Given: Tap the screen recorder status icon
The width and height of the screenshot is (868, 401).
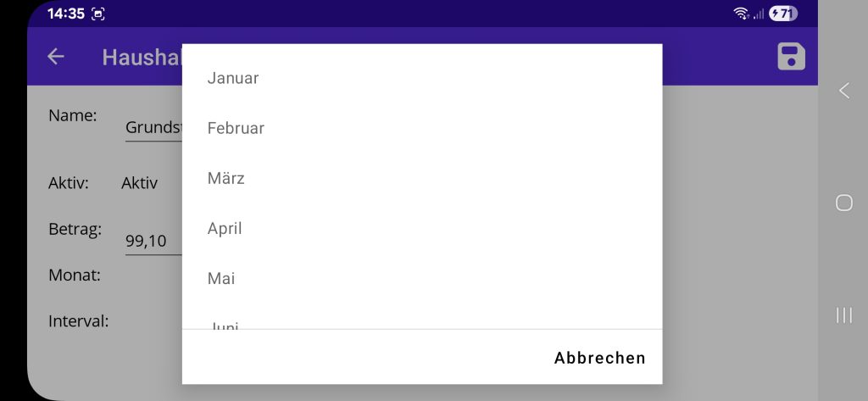Looking at the screenshot, I should (x=98, y=14).
